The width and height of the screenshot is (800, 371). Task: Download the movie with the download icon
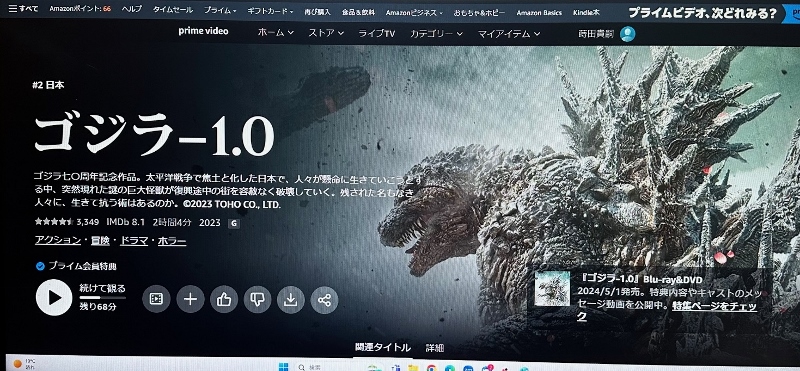(291, 300)
